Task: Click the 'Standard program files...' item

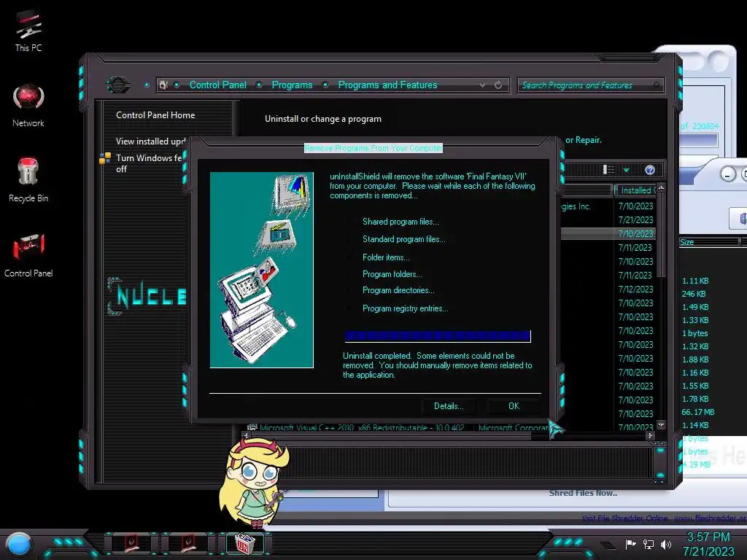Action: point(404,239)
